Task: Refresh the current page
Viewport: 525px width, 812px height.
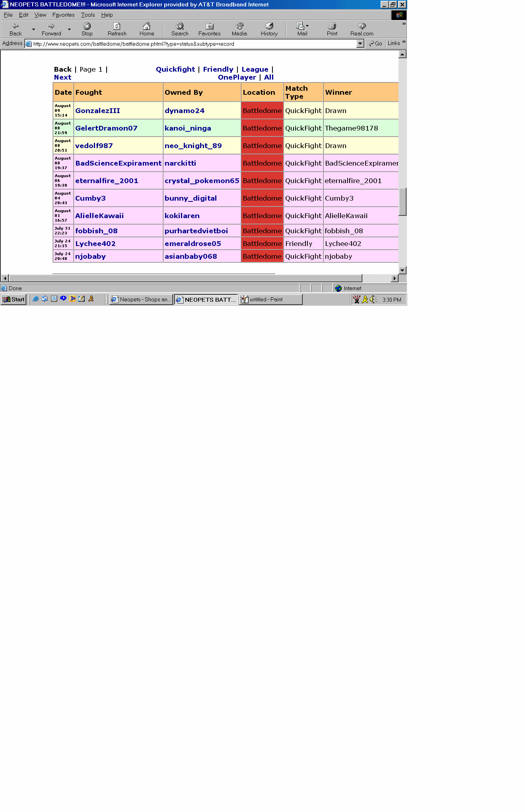Action: point(117,29)
